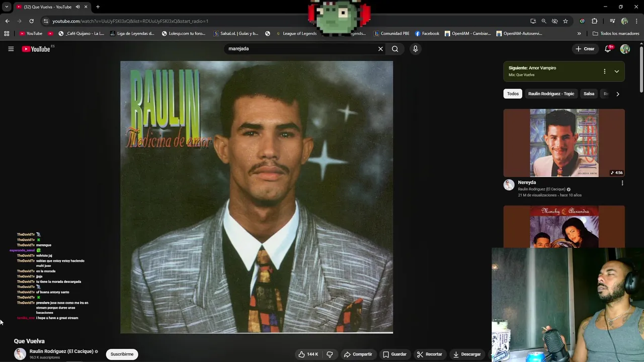Open site information icon in address bar
Screen dimensions: 644x362
(x=46, y=21)
